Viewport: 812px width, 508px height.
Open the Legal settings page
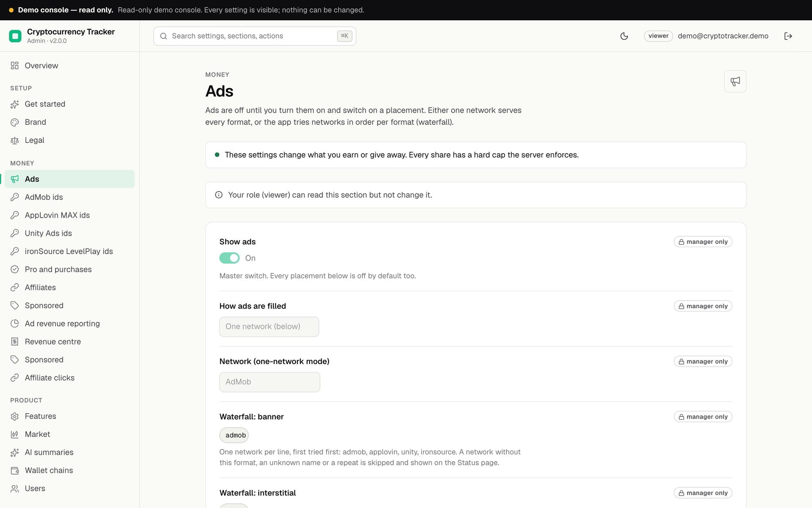tap(70, 140)
